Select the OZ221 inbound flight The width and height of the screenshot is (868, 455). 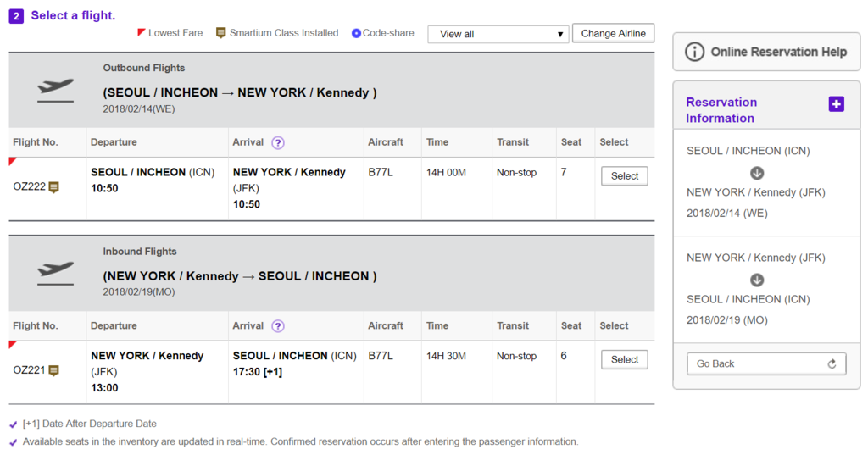[625, 360]
